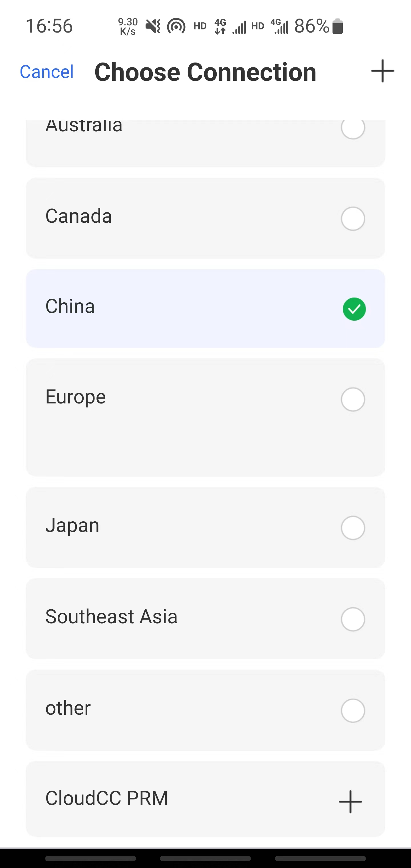This screenshot has height=868, width=411.
Task: Choose the Europe radio button
Action: click(353, 400)
